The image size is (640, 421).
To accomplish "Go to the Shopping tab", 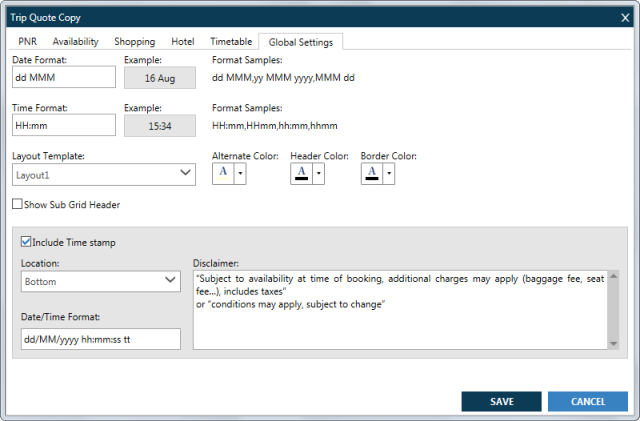I will (134, 42).
